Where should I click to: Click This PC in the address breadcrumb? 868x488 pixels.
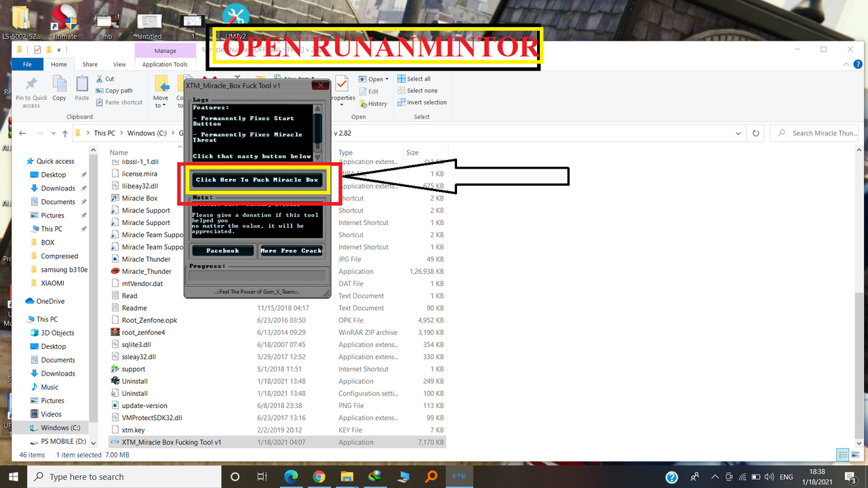(x=104, y=133)
